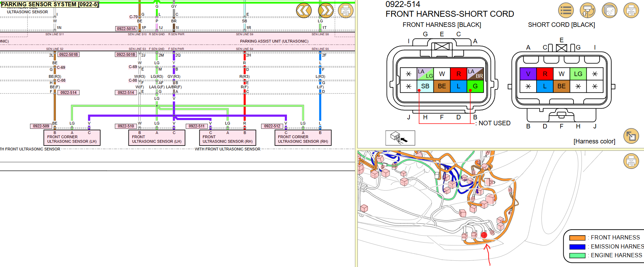Go to previous wiring diagram page
644x267 pixels.
(x=304, y=11)
